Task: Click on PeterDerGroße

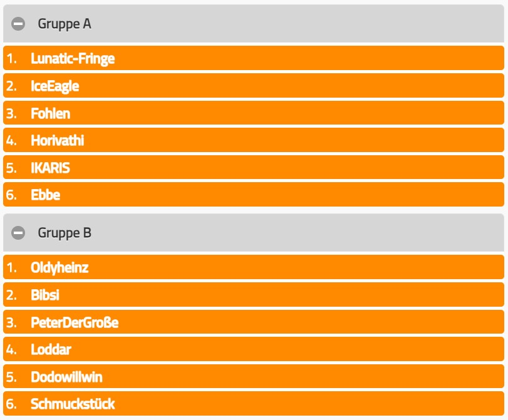Action: [75, 322]
